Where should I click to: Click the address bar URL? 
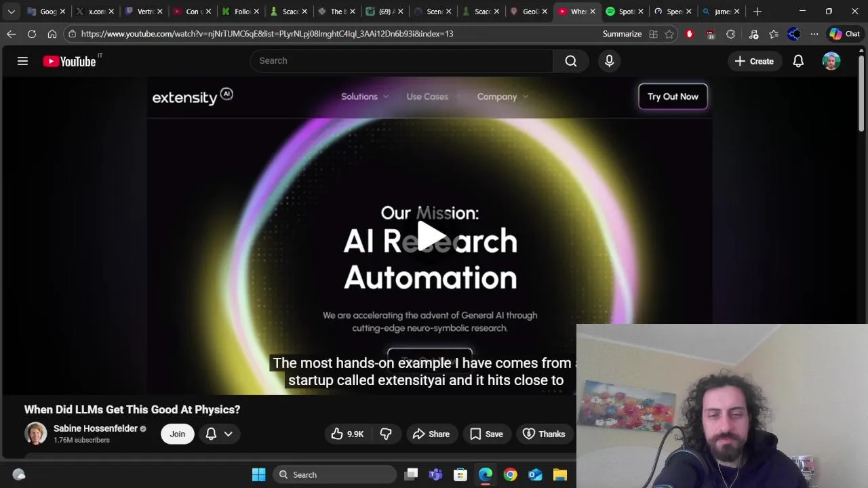tap(267, 34)
